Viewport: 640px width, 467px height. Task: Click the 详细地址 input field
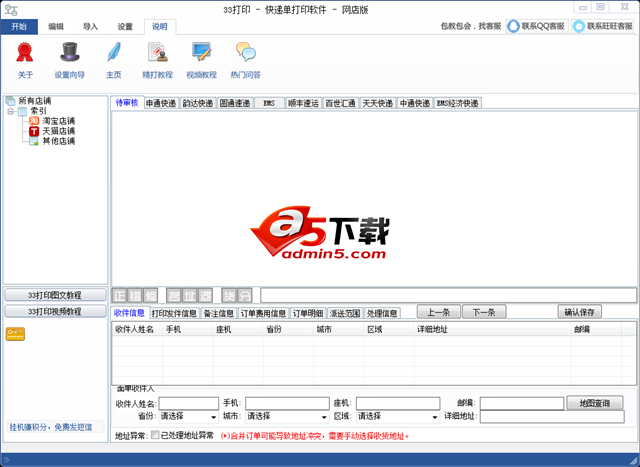coord(552,416)
